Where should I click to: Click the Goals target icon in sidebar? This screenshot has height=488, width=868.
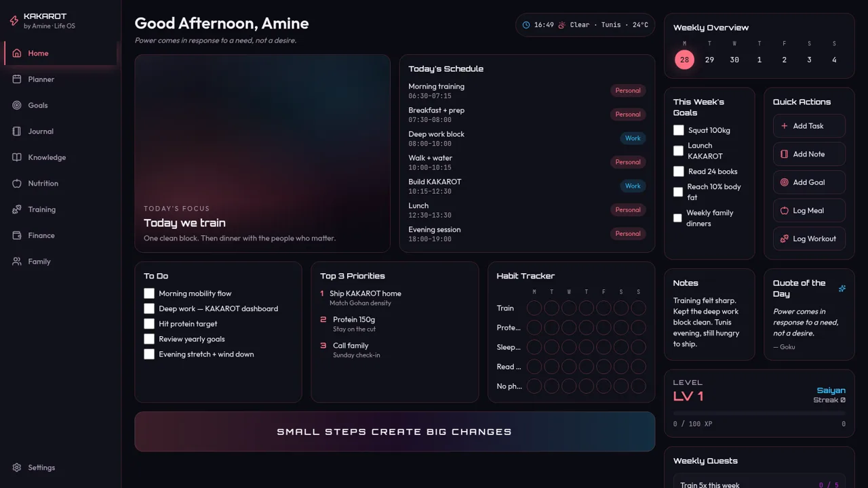[17, 105]
